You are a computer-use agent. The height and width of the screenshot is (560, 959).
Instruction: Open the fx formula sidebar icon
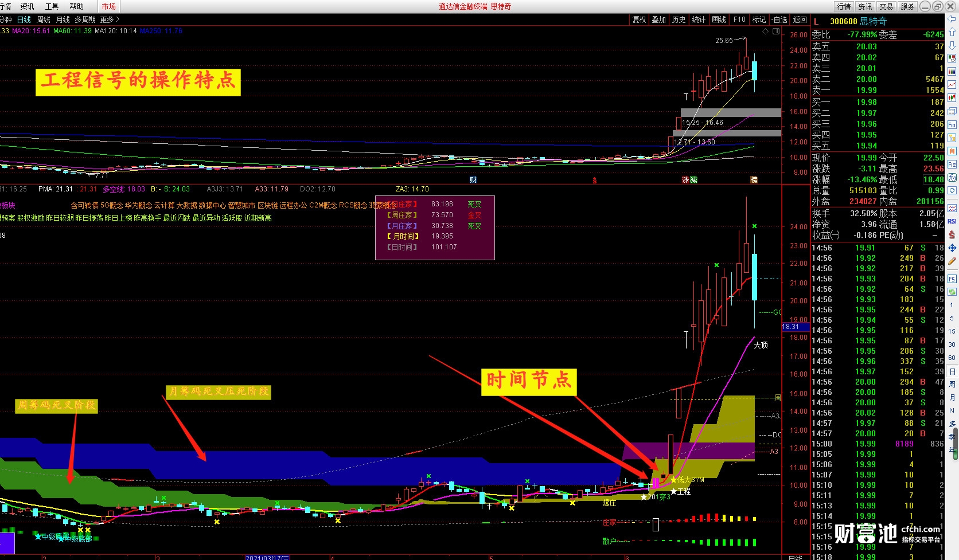click(x=952, y=178)
